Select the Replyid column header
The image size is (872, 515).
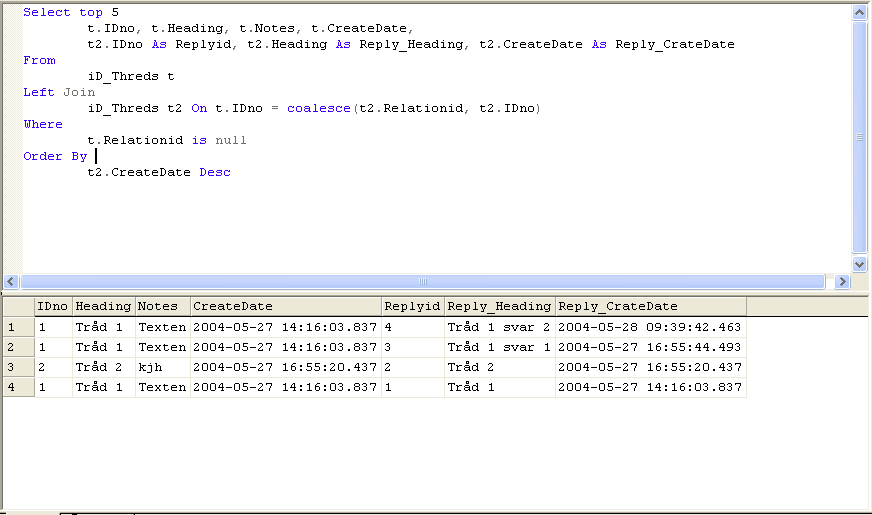(413, 306)
